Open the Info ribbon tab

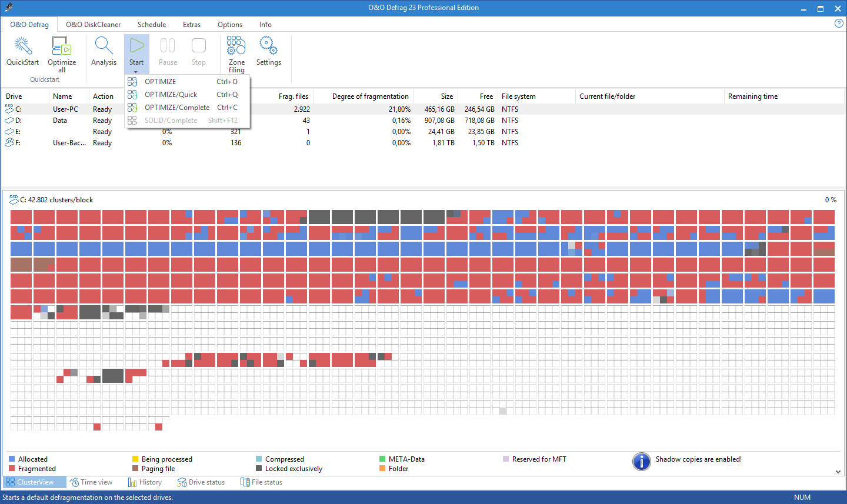tap(265, 25)
